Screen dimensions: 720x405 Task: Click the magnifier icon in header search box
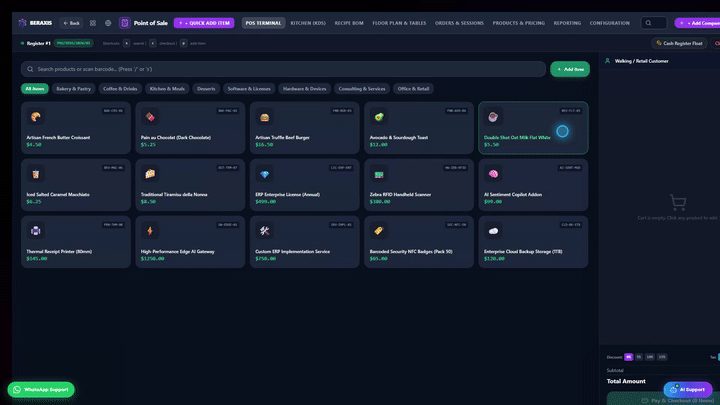648,23
